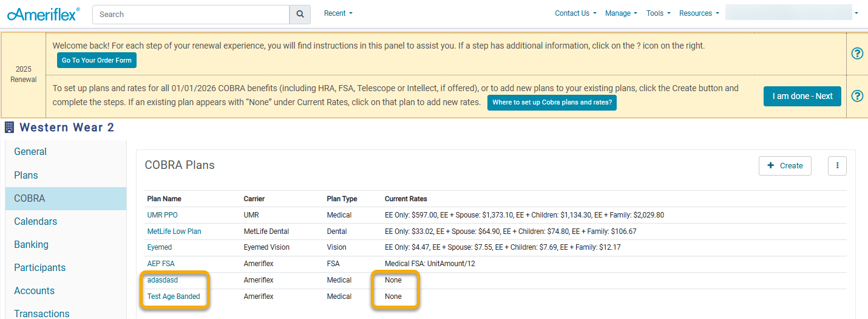Create a new COBRA plan
The image size is (868, 319).
point(785,165)
